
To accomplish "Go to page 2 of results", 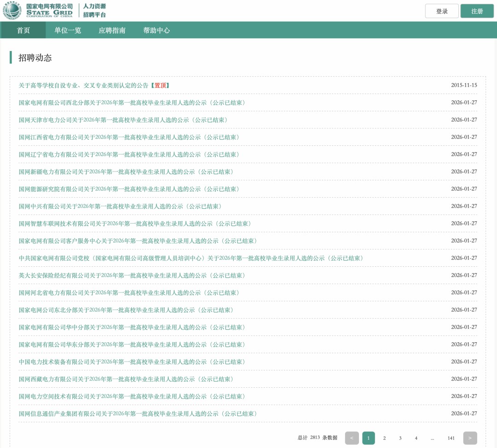I will [x=384, y=438].
